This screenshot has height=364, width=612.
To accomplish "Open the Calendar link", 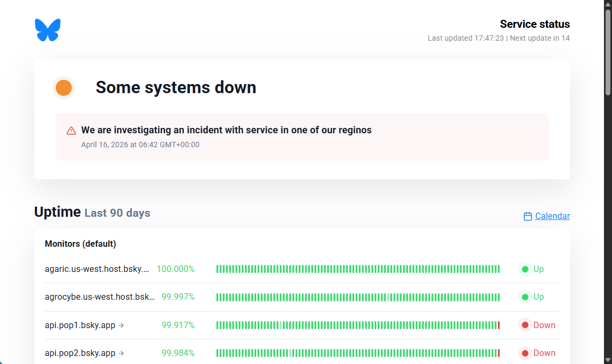I will point(553,216).
